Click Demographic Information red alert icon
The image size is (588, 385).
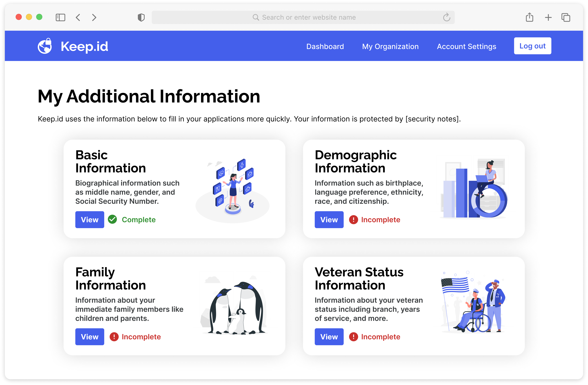[353, 219]
